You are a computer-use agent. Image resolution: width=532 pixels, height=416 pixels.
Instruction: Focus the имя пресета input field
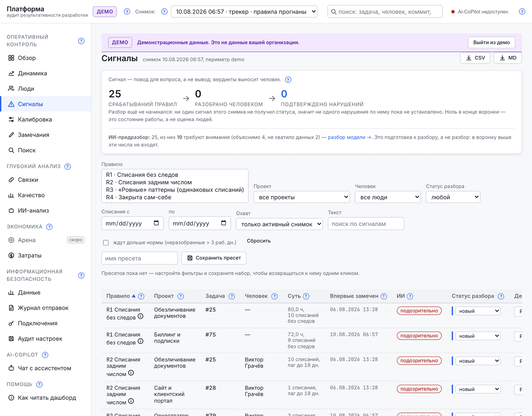[139, 258]
